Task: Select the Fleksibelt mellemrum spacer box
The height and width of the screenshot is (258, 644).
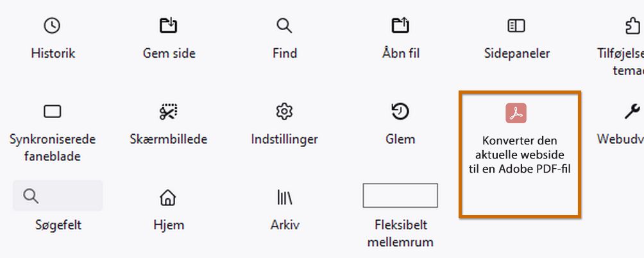Action: [400, 195]
